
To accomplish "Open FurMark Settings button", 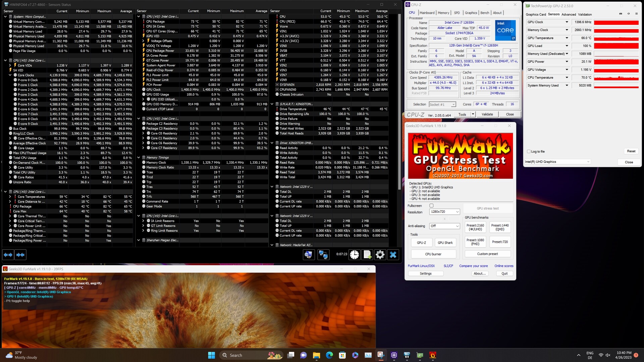I will [426, 274].
